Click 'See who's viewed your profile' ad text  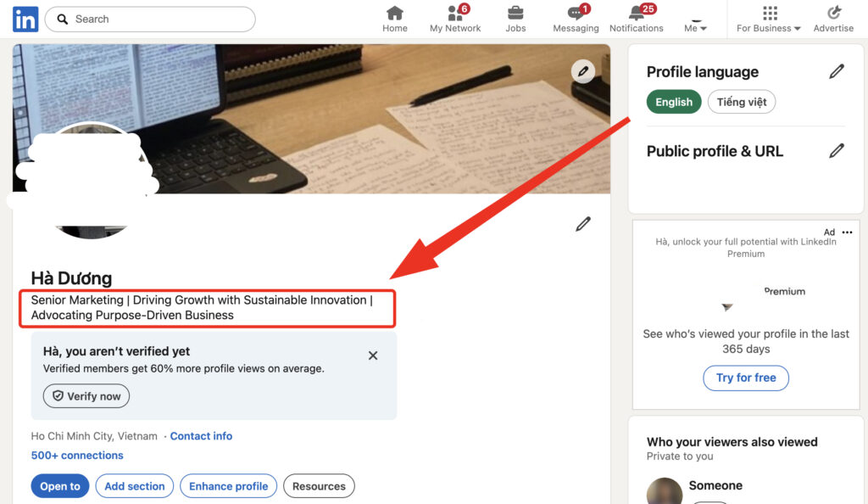tap(746, 341)
